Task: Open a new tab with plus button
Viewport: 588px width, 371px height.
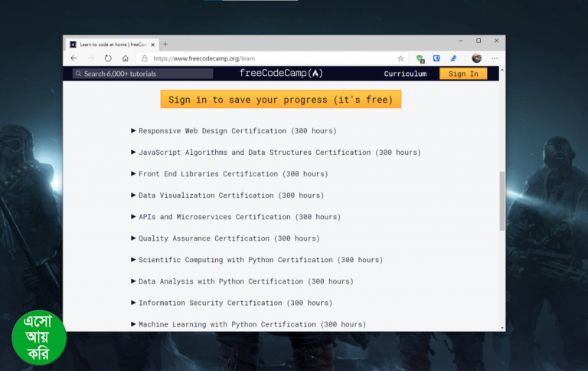Action: [165, 44]
